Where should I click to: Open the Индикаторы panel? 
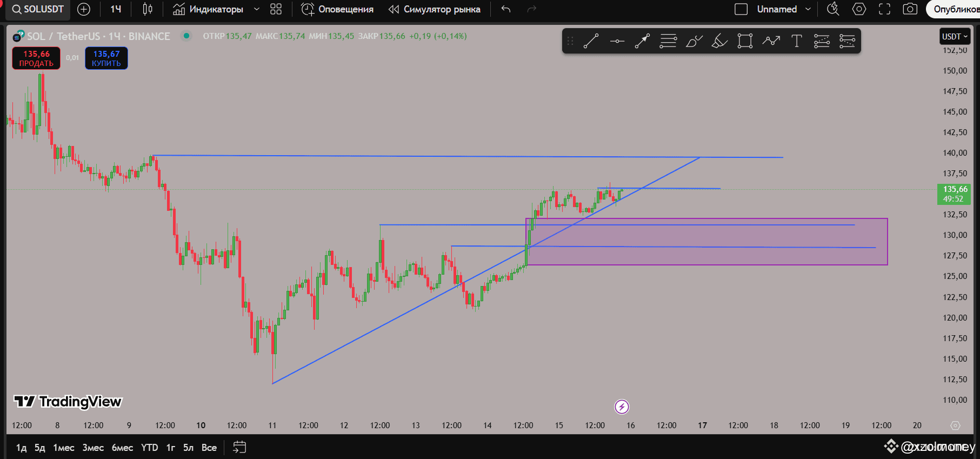208,9
